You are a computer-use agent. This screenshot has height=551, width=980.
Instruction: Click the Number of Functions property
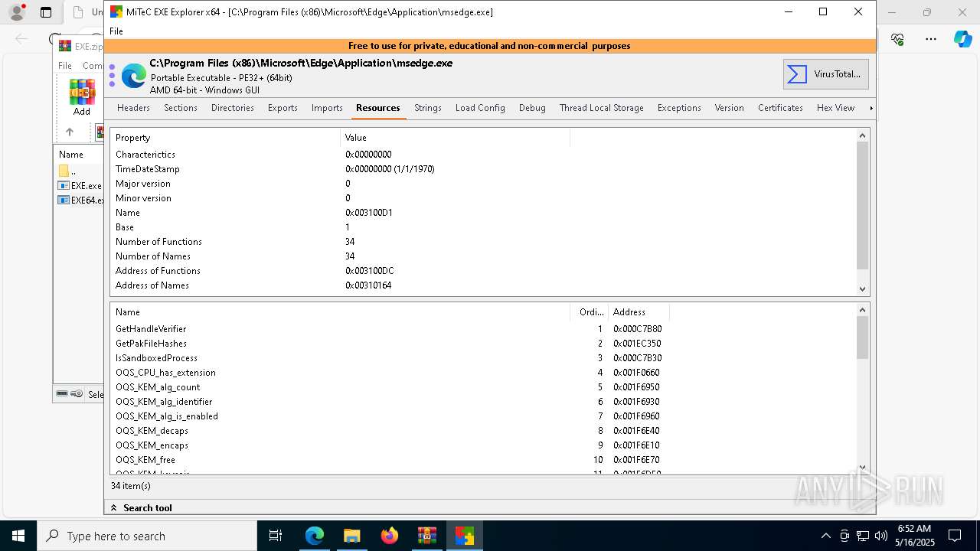(482, 242)
